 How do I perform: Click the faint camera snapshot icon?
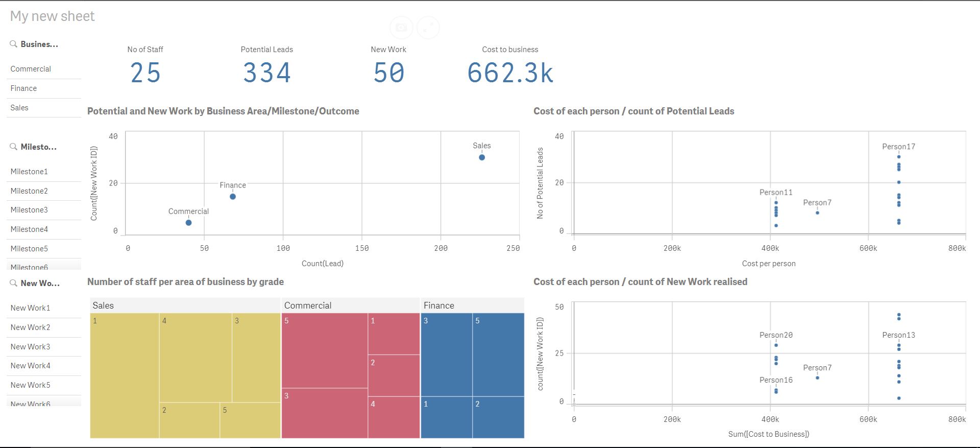401,28
